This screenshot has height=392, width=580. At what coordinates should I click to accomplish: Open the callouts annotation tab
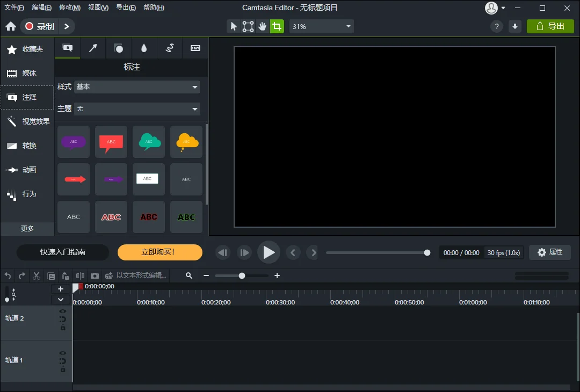tap(67, 48)
